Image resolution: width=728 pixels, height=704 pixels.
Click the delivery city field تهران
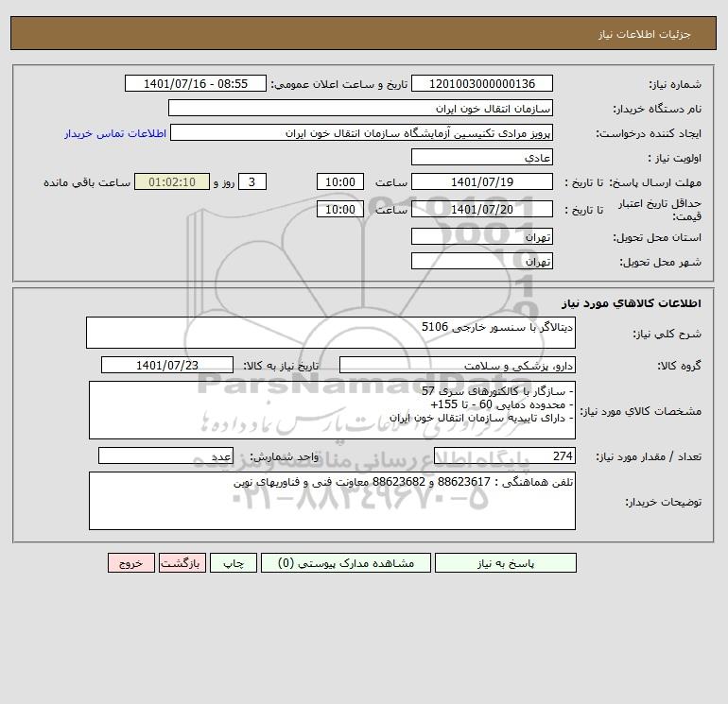(x=482, y=261)
